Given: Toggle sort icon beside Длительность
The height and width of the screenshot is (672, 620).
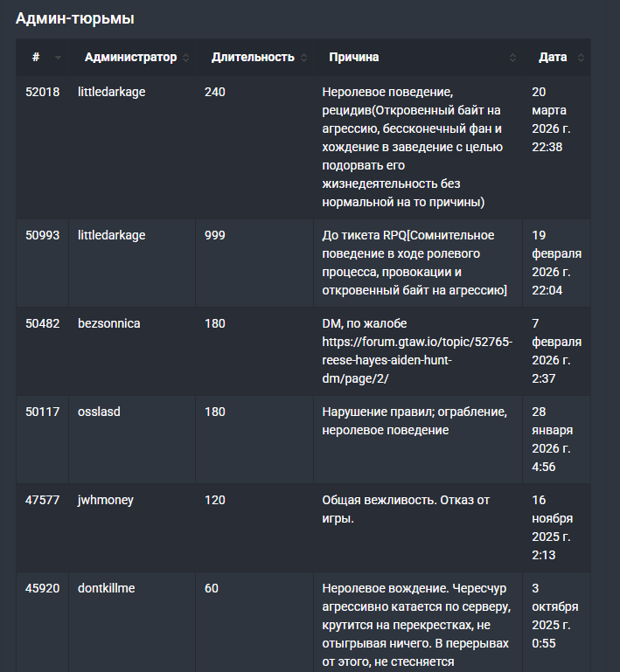Looking at the screenshot, I should (303, 58).
